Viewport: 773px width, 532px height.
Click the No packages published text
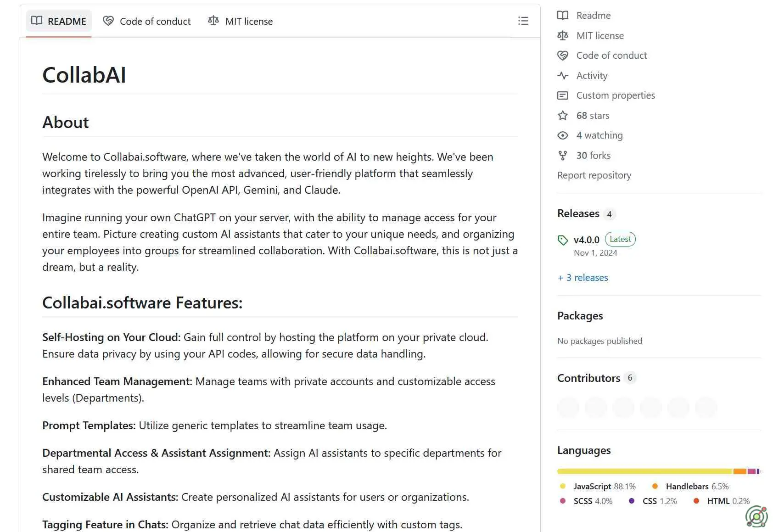point(599,341)
